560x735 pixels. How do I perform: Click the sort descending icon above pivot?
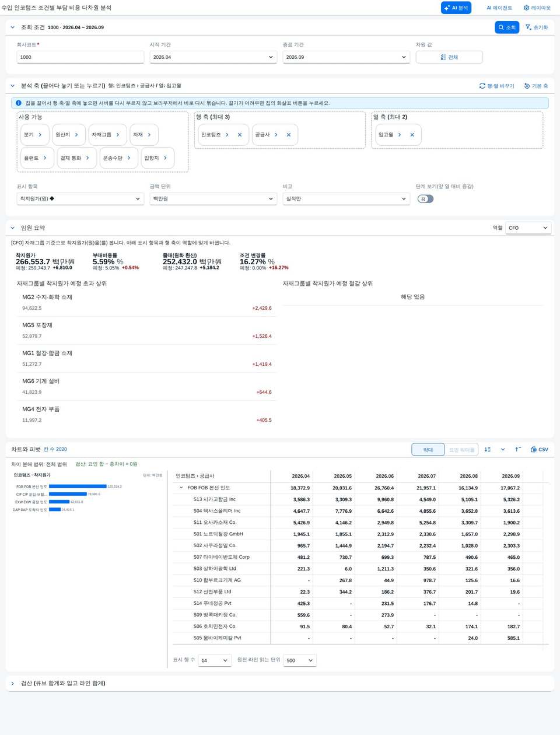pyautogui.click(x=488, y=450)
